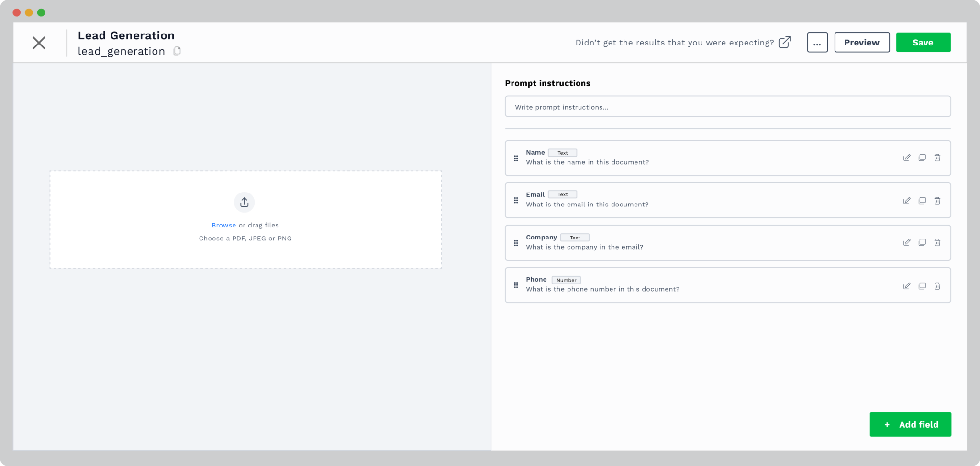
Task: Open the external link beside the results question
Action: tap(784, 42)
